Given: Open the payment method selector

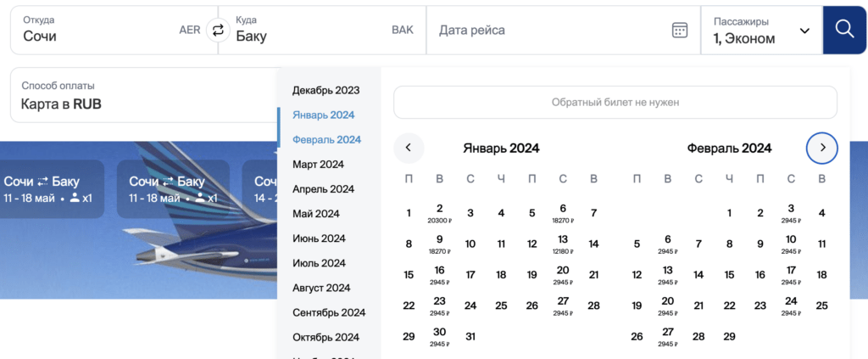Looking at the screenshot, I should click(146, 95).
